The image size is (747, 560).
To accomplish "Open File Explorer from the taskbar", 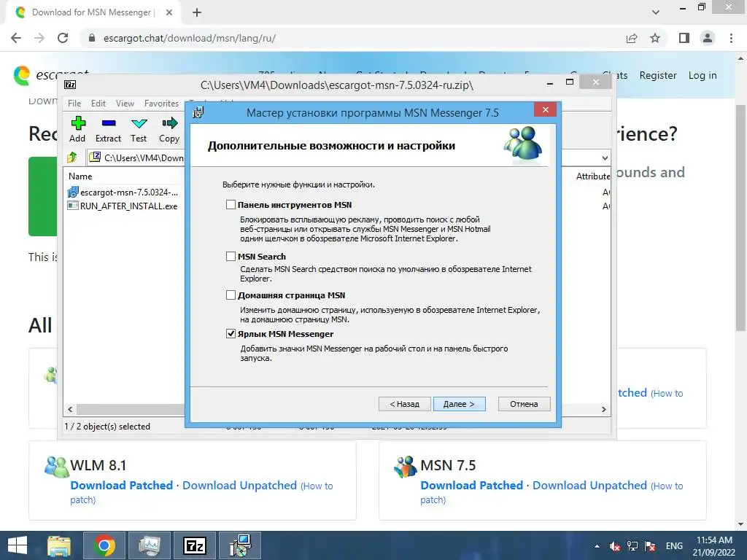I will point(60,545).
